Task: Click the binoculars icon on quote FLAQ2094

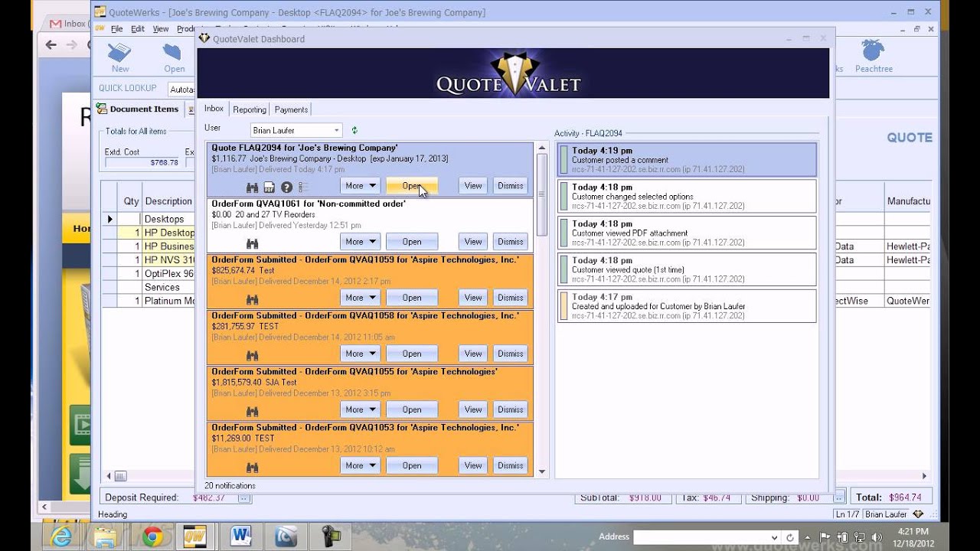Action: [x=252, y=187]
